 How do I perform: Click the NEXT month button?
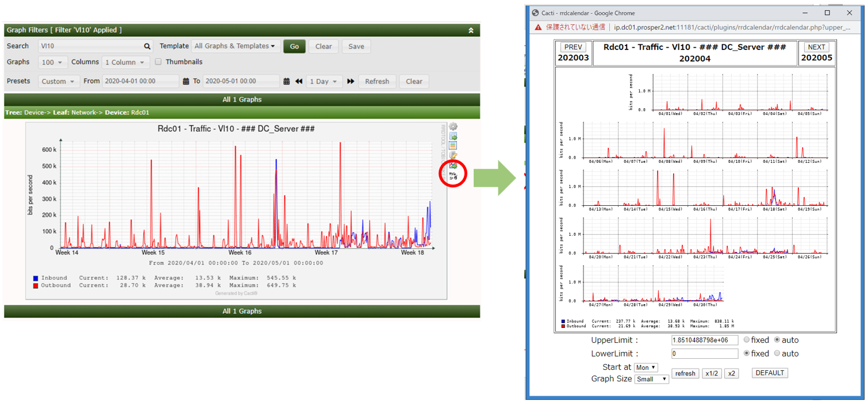[816, 47]
